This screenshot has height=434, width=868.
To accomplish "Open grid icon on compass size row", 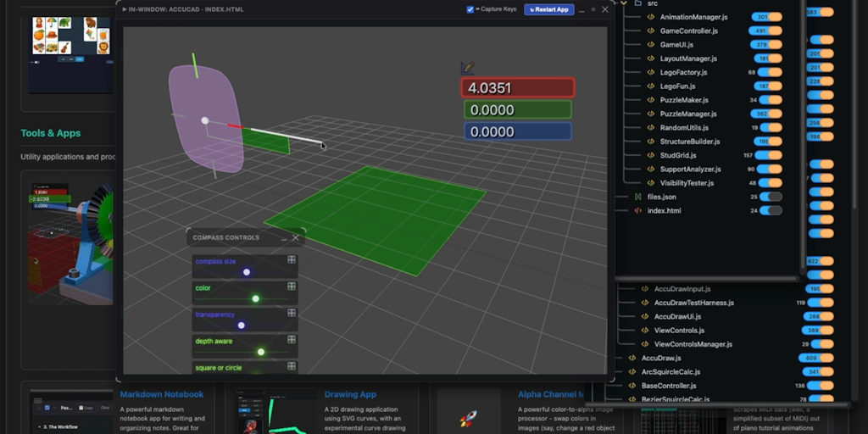I will pos(292,259).
